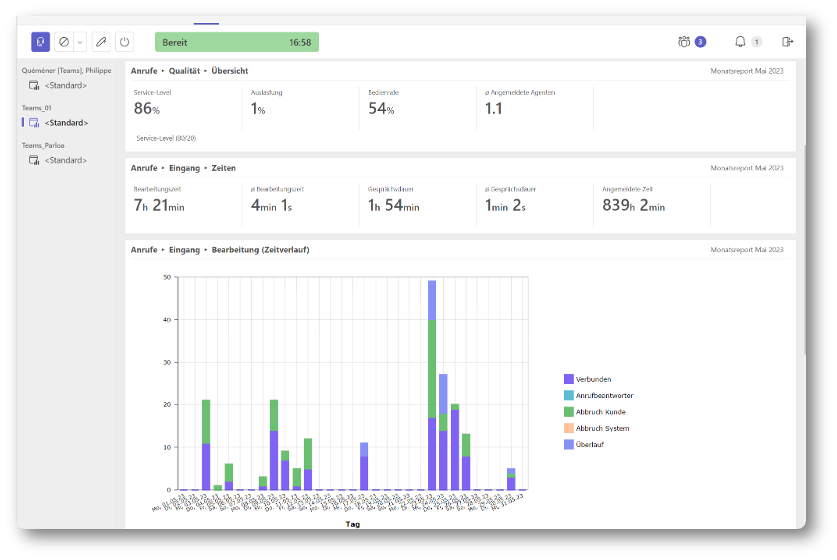Click the Bedienrate 54% value

[381, 108]
